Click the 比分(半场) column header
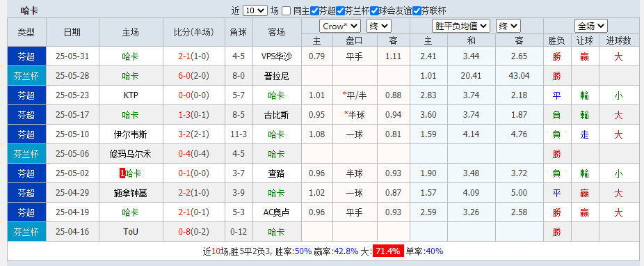 click(x=194, y=32)
